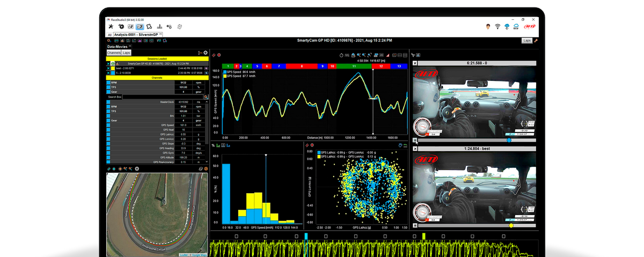Screen dimensions: 644x257
Task: Click the Wi-Fi connection icon
Action: pos(497,26)
